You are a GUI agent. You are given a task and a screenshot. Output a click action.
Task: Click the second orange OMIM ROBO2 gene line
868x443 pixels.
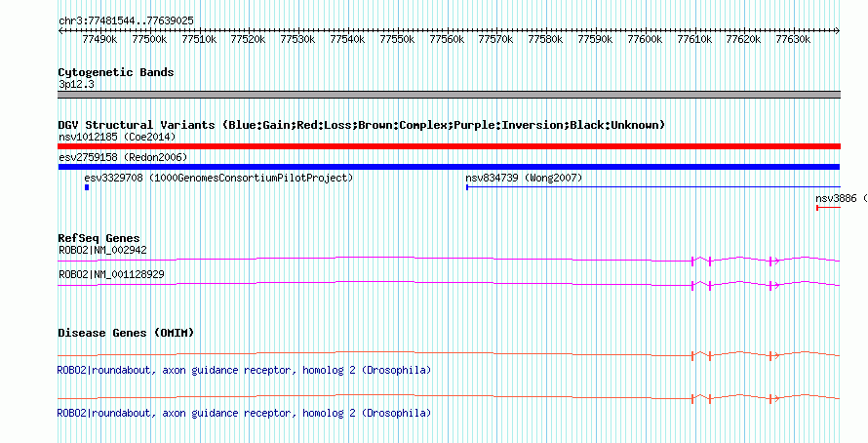coord(449,396)
